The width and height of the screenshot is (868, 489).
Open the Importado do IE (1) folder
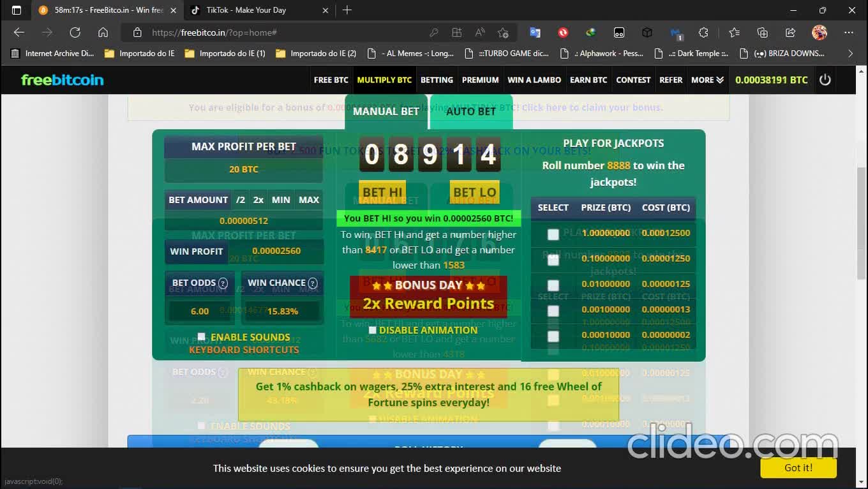(x=225, y=54)
